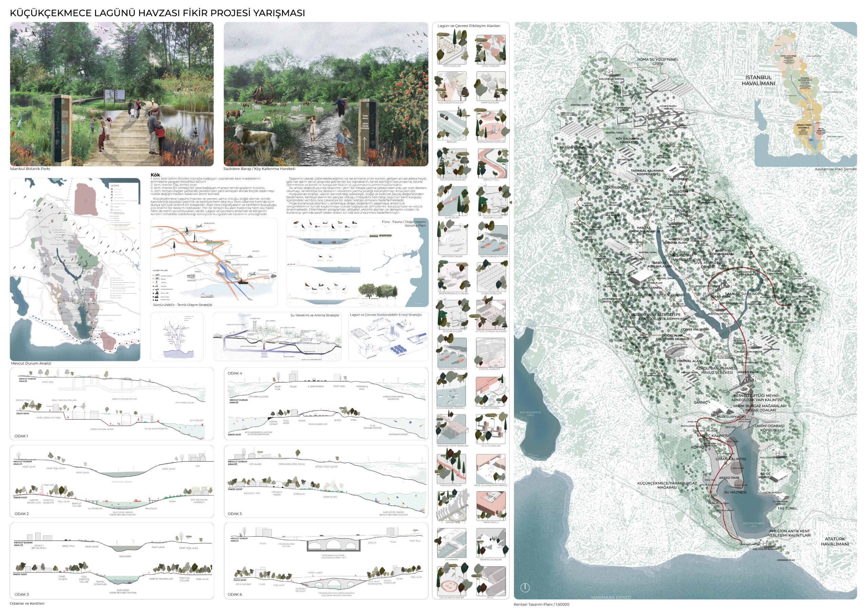Click the Mevcut Durum Analizi map

[75, 269]
